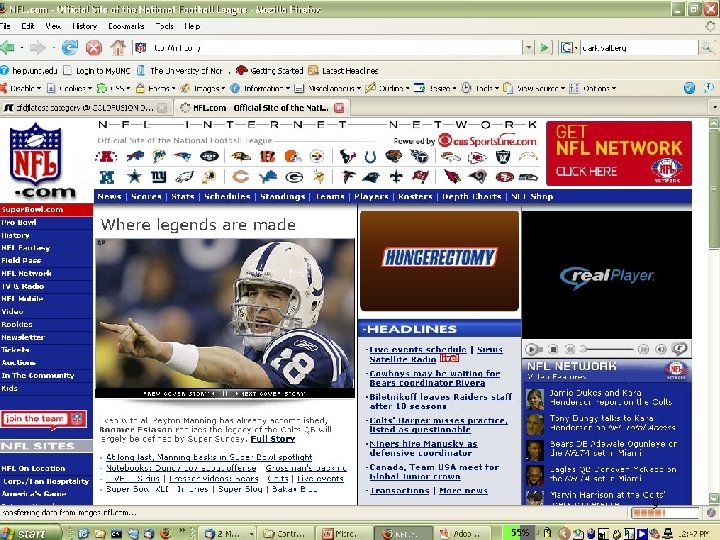The width and height of the screenshot is (720, 540).
Task: Reload the page with the refresh icon
Action: (69, 47)
